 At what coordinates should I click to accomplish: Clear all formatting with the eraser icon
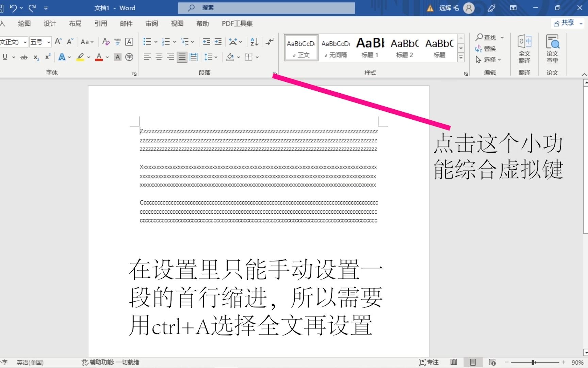click(105, 42)
